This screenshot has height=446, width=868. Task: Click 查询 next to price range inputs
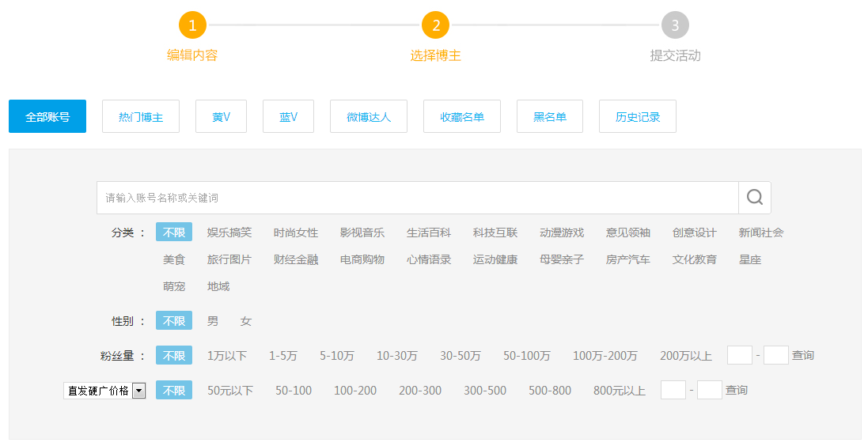737,391
